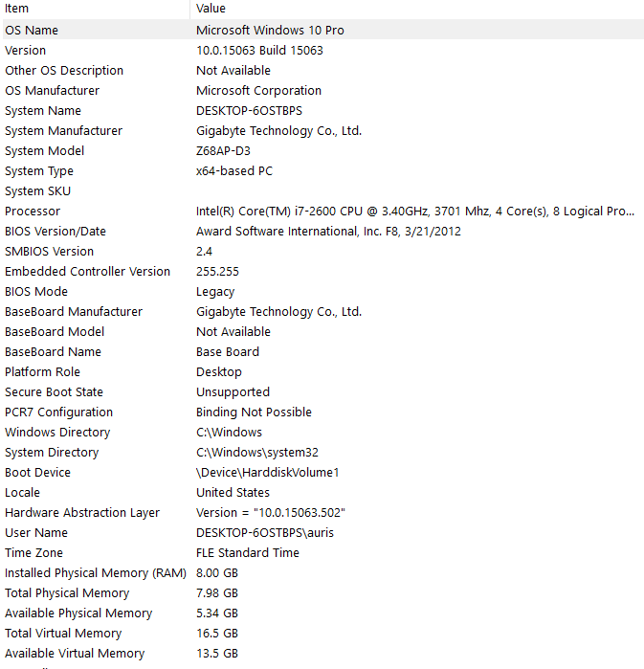Select the OS Name row

(323, 30)
